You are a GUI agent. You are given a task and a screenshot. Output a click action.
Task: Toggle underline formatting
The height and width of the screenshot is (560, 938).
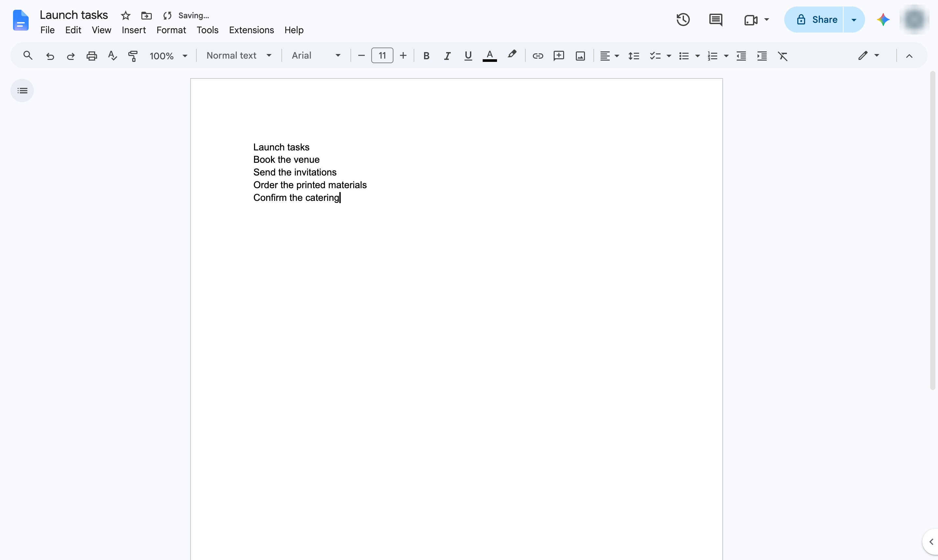tap(468, 56)
